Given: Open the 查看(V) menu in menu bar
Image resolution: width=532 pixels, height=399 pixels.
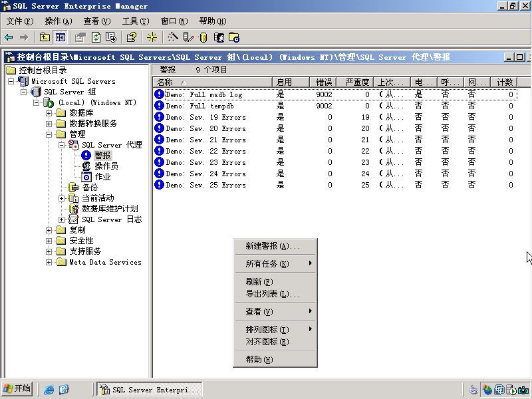Looking at the screenshot, I should click(x=97, y=21).
